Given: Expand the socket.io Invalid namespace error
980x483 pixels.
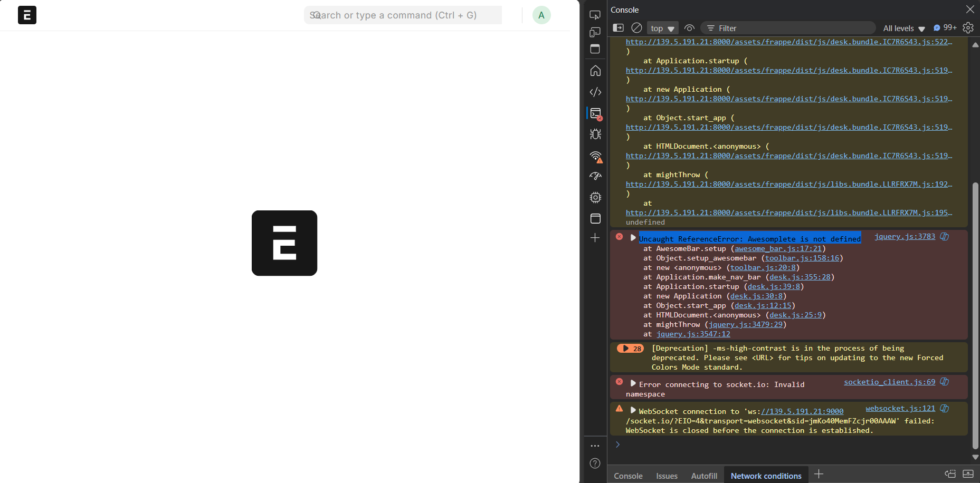Looking at the screenshot, I should (633, 383).
